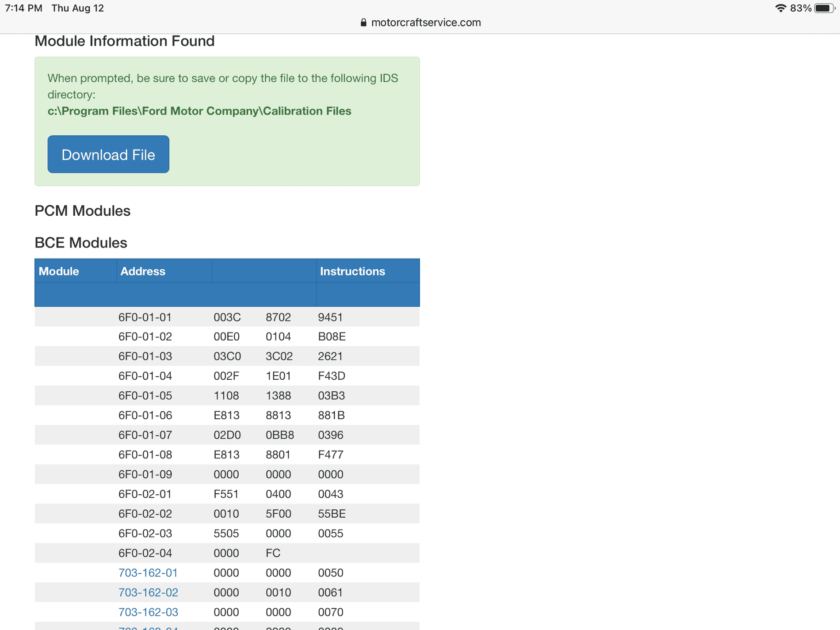Screen dimensions: 840x630
Task: Select the 6F0-01-08 address cell
Action: (x=145, y=454)
